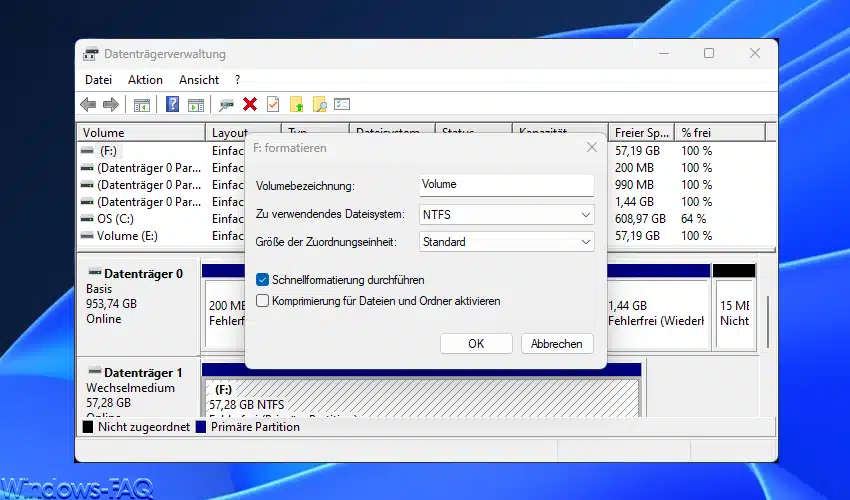
Task: Open the Ansicht menu
Action: coord(199,80)
